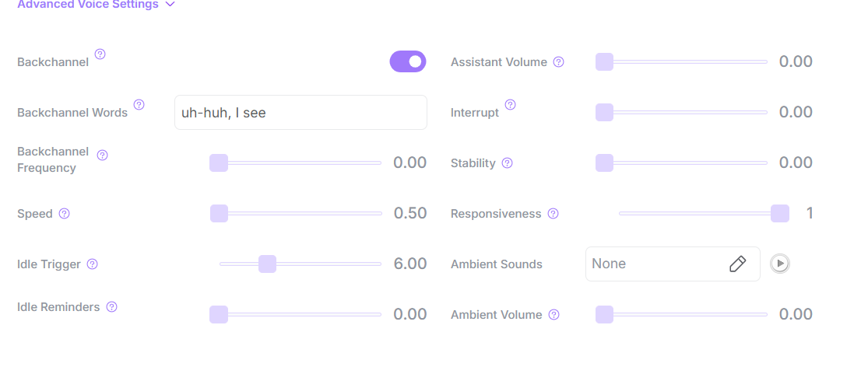Click the Backchannel help icon
Image resolution: width=868 pixels, height=367 pixels.
100,54
